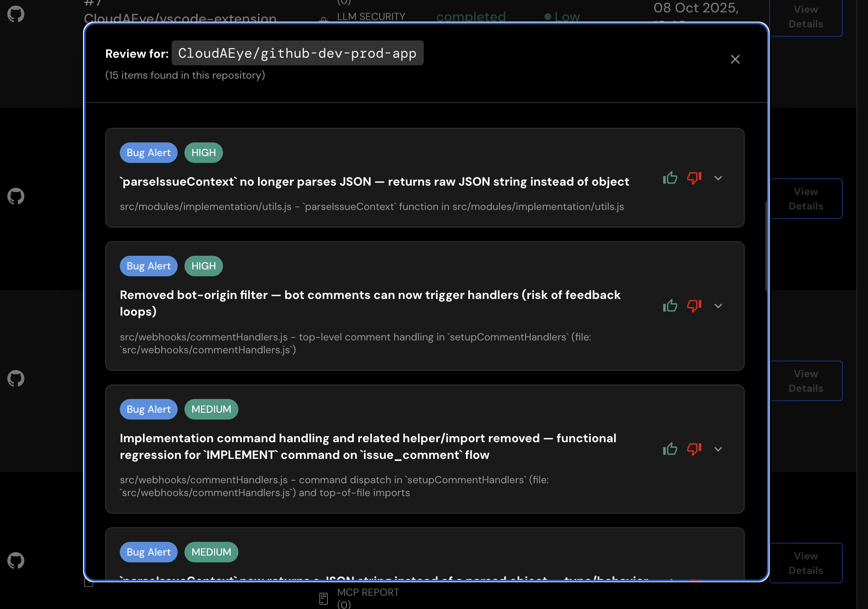This screenshot has height=609, width=868.
Task: Switch to the MCP REPORT section
Action: pos(368,592)
